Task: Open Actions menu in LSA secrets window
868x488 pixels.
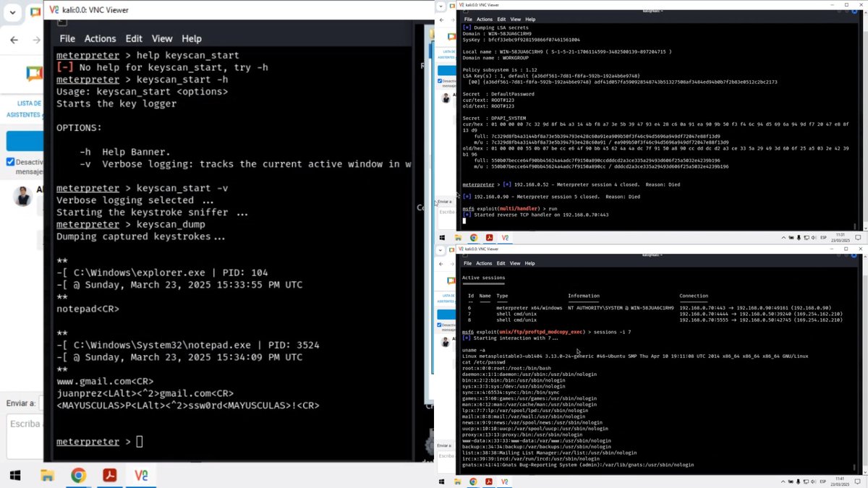Action: tap(485, 20)
